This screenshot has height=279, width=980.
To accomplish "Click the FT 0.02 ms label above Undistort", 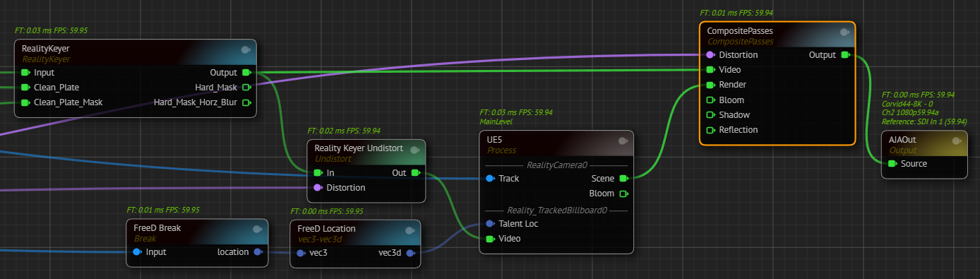I will [344, 131].
